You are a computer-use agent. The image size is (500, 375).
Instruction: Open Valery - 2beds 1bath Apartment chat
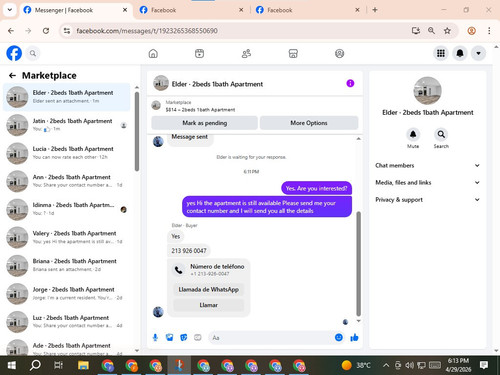67,237
